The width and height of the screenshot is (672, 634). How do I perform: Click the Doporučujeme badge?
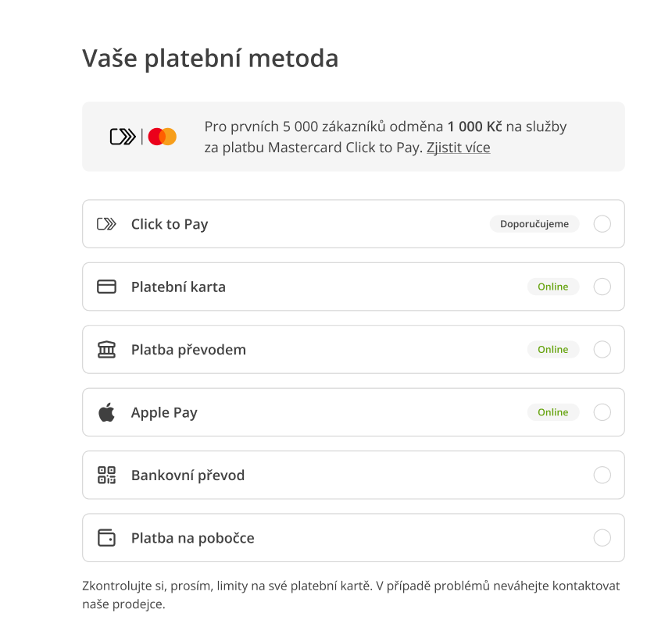[534, 224]
